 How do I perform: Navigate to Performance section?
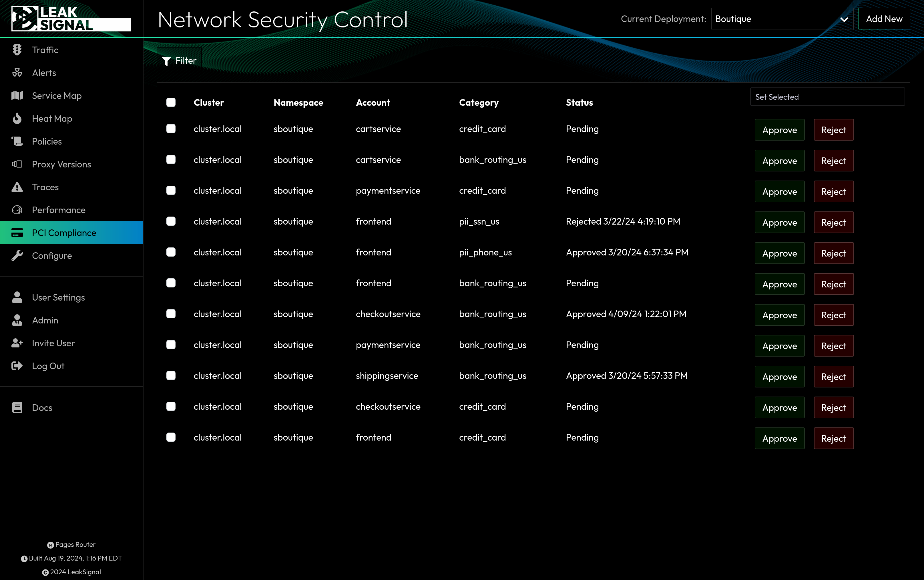point(59,210)
